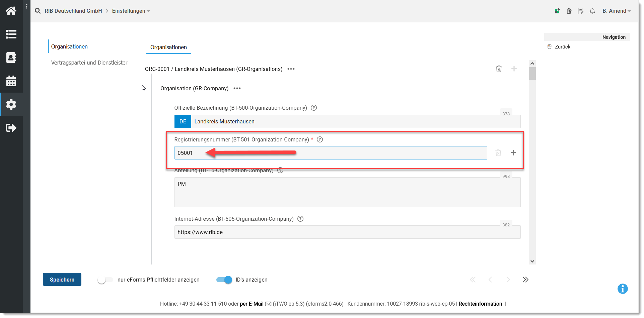Delete the ORG-0001 organisation via trash icon
This screenshot has height=318, width=644.
click(x=499, y=69)
